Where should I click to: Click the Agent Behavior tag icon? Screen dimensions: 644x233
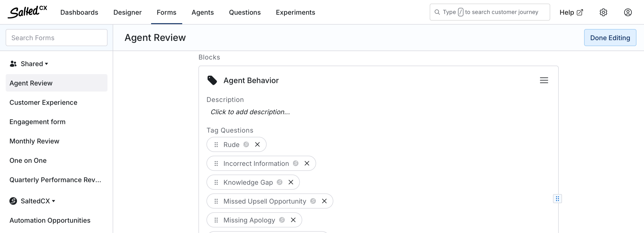pos(212,80)
